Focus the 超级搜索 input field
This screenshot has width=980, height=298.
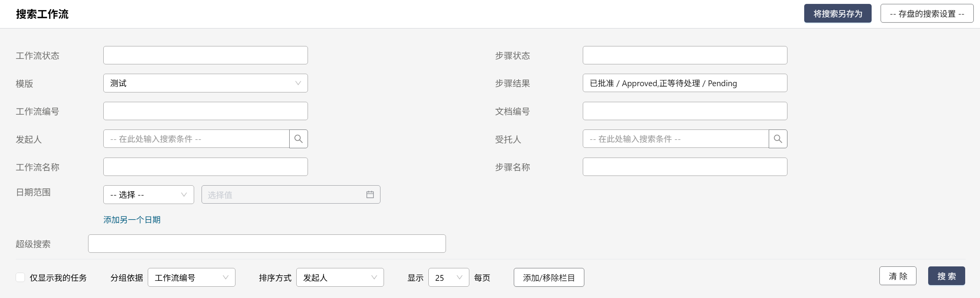(x=267, y=244)
